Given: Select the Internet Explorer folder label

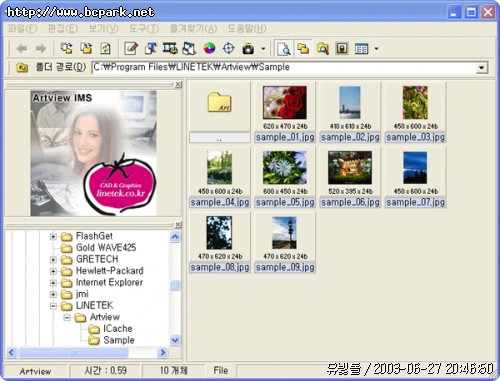Looking at the screenshot, I should 109,282.
